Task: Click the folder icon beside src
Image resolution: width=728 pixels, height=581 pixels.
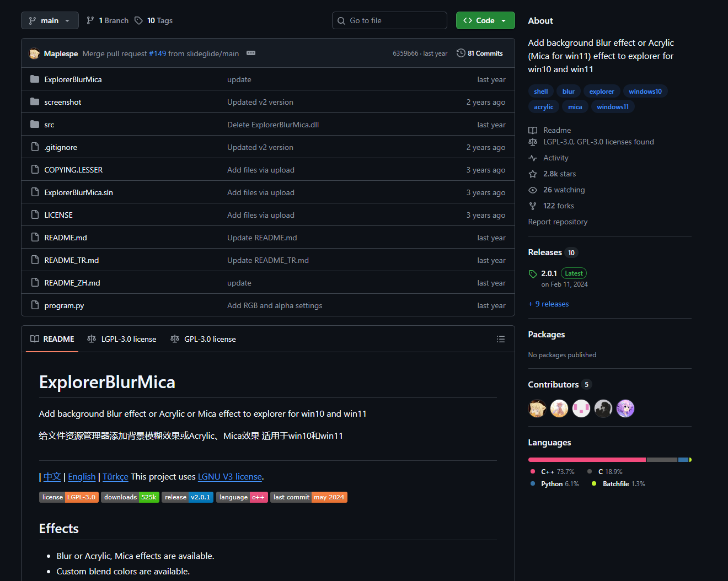Action: point(35,124)
